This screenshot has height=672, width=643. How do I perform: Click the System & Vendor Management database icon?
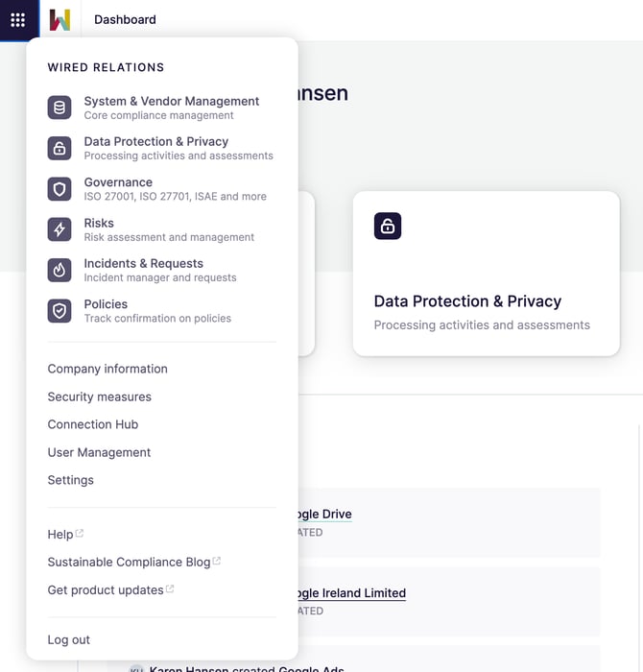tap(60, 108)
